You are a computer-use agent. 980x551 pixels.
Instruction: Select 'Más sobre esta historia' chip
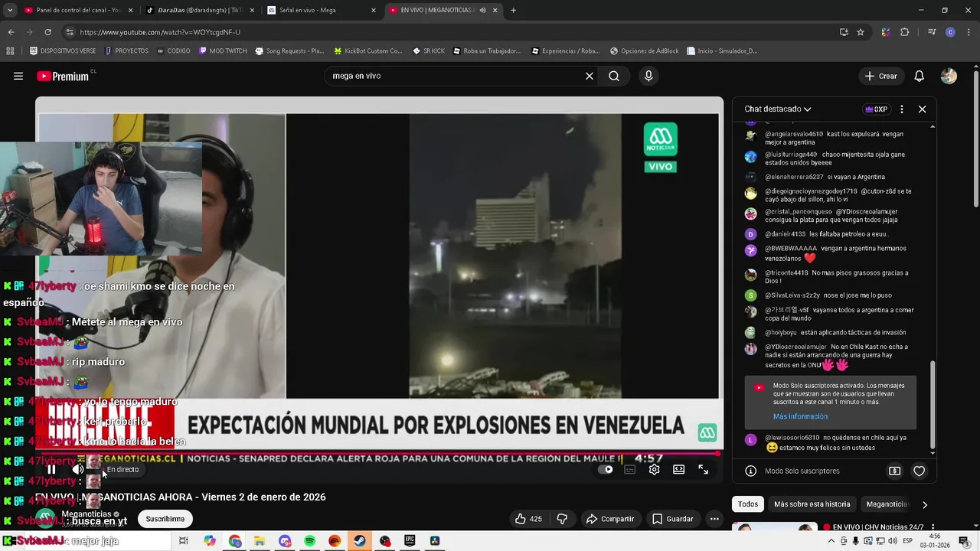coord(812,504)
